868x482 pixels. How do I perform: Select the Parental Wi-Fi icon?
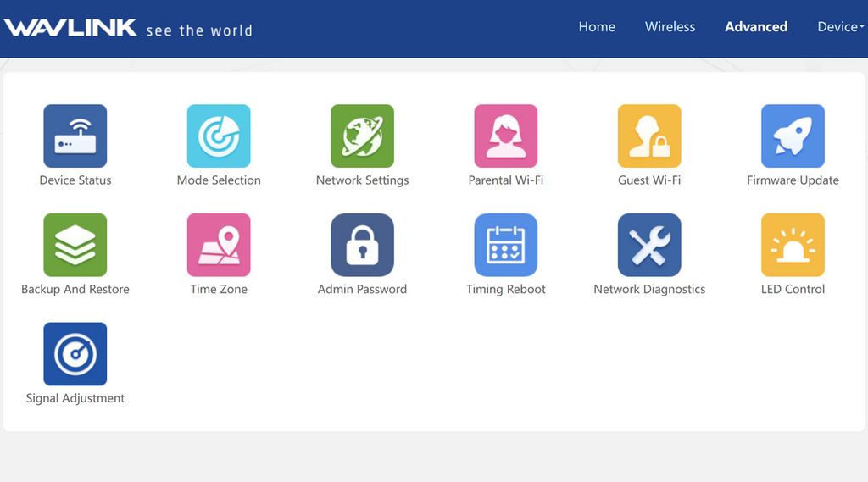505,136
